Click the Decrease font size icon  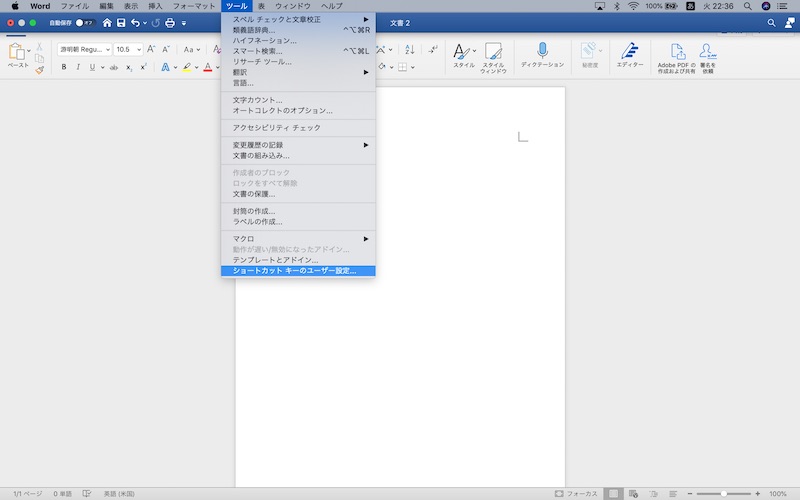coord(166,49)
